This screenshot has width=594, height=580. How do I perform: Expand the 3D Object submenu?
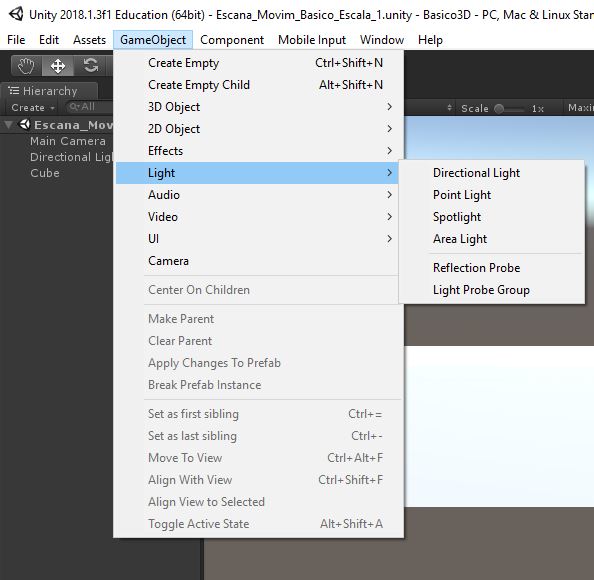click(x=257, y=107)
